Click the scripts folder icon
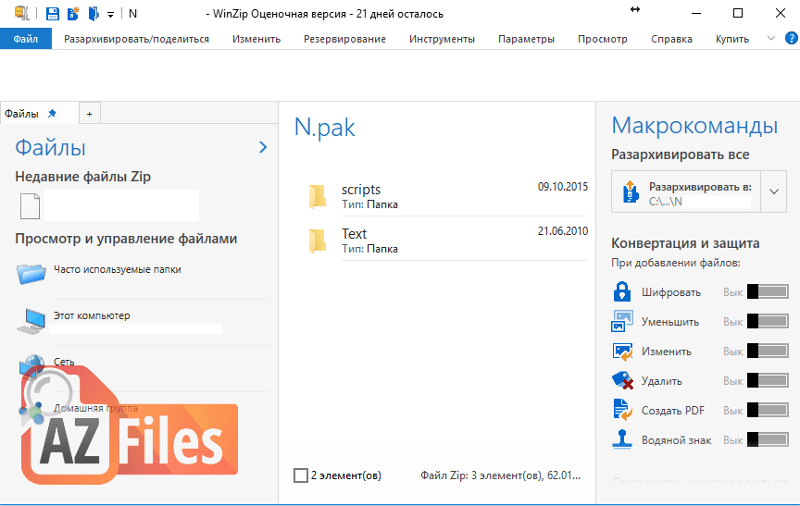 317,197
